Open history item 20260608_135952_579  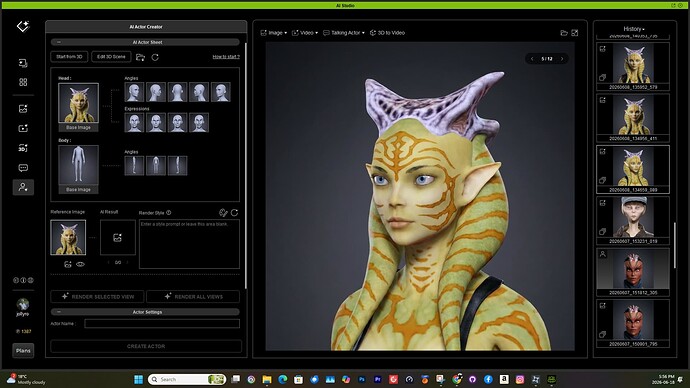click(633, 66)
